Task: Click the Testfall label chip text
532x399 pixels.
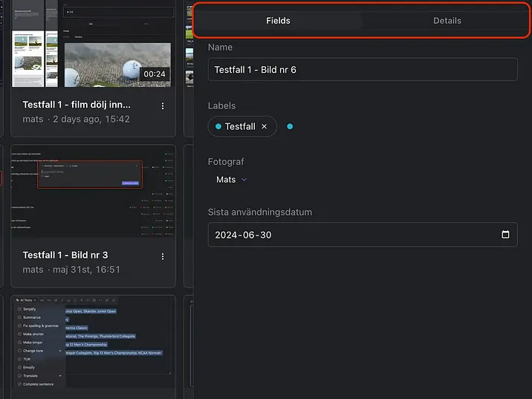Action: click(239, 127)
